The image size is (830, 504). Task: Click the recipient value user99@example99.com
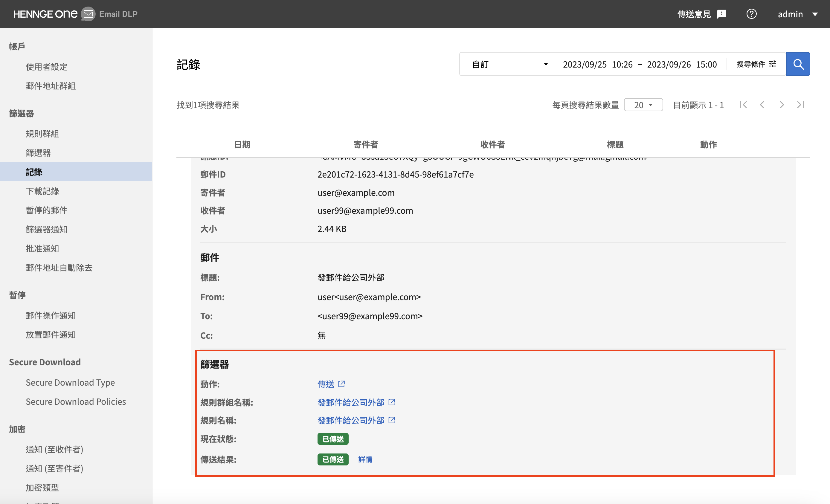365,210
